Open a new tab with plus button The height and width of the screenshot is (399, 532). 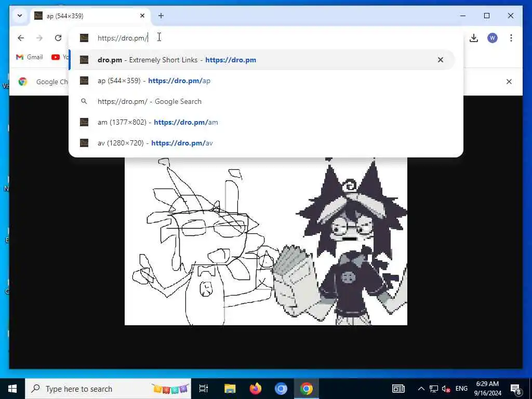(x=161, y=16)
